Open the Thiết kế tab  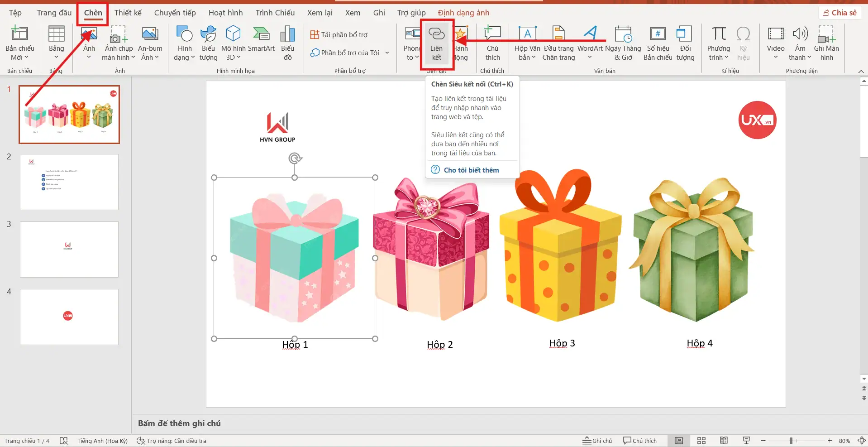click(128, 13)
